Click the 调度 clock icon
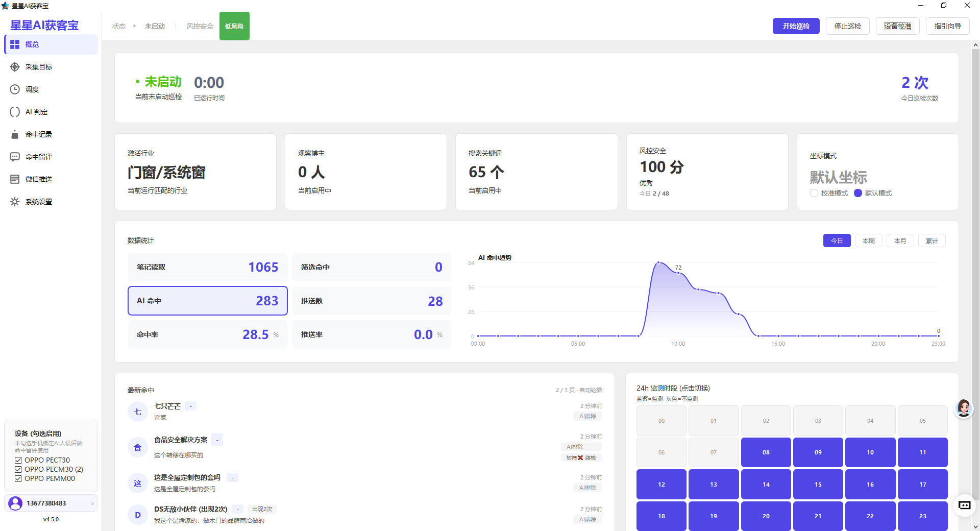980x531 pixels. (15, 89)
